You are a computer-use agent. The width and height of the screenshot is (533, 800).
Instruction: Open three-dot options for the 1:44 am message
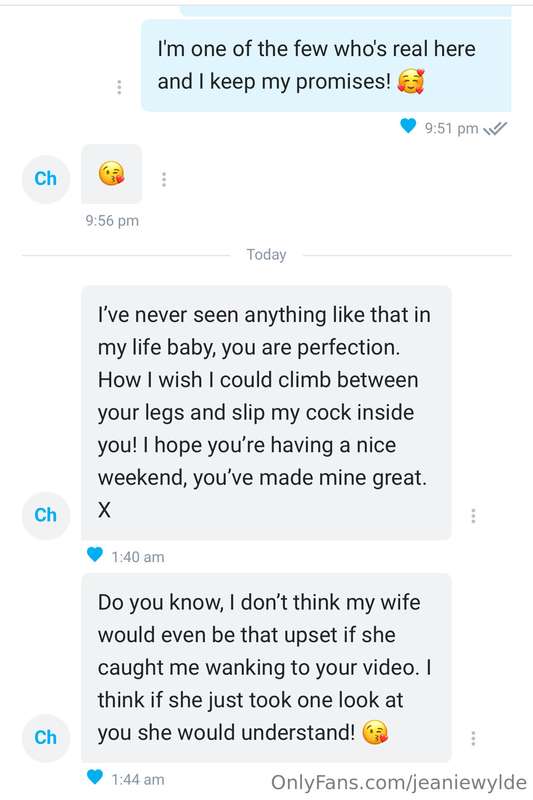coord(473,738)
